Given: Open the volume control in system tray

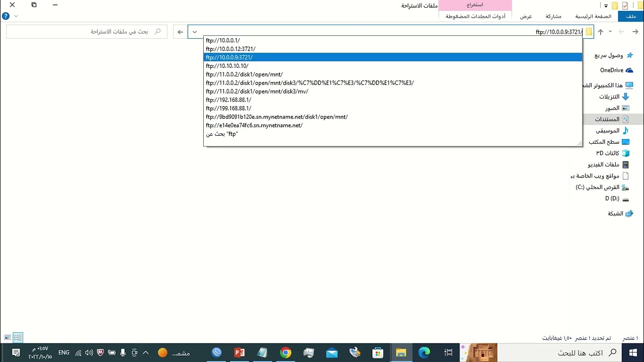Looking at the screenshot, I should [x=89, y=352].
